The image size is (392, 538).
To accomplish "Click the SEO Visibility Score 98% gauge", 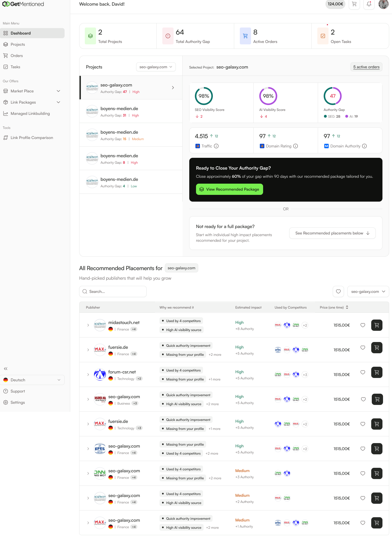I will (x=204, y=96).
